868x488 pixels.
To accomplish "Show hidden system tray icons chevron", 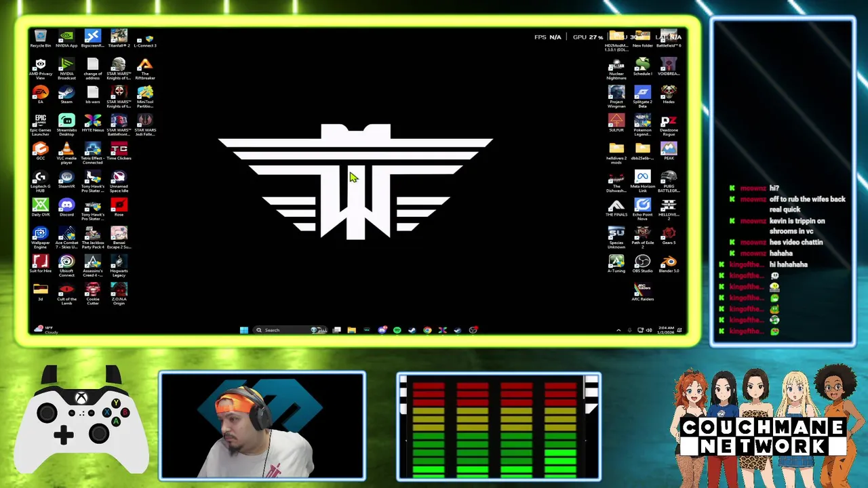I will [x=618, y=330].
